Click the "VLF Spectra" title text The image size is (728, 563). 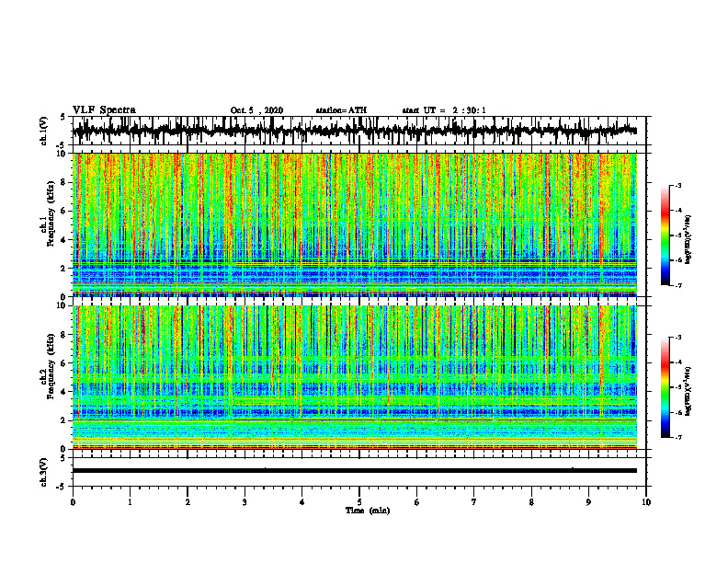pyautogui.click(x=104, y=110)
